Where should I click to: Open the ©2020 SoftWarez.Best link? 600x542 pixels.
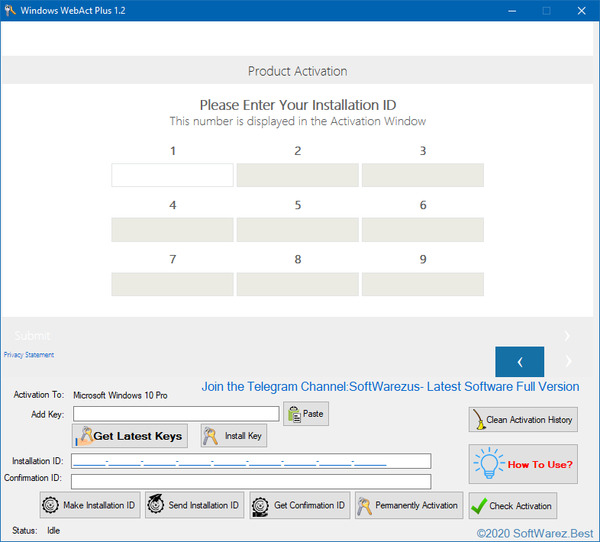click(x=535, y=533)
